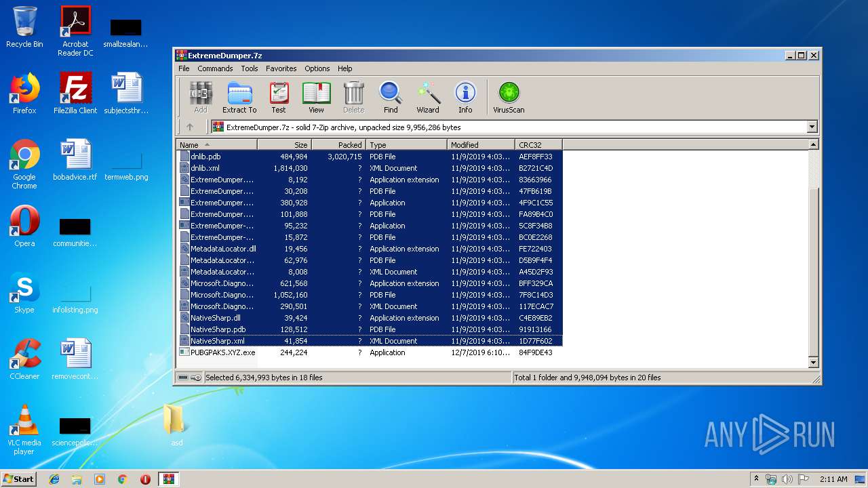Open the asd folder on desktop
The image size is (868, 488).
[176, 426]
